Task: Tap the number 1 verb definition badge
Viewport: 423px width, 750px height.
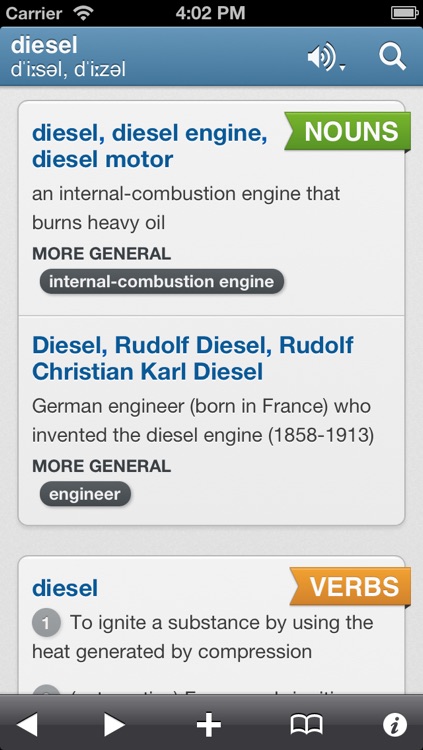Action: point(46,623)
